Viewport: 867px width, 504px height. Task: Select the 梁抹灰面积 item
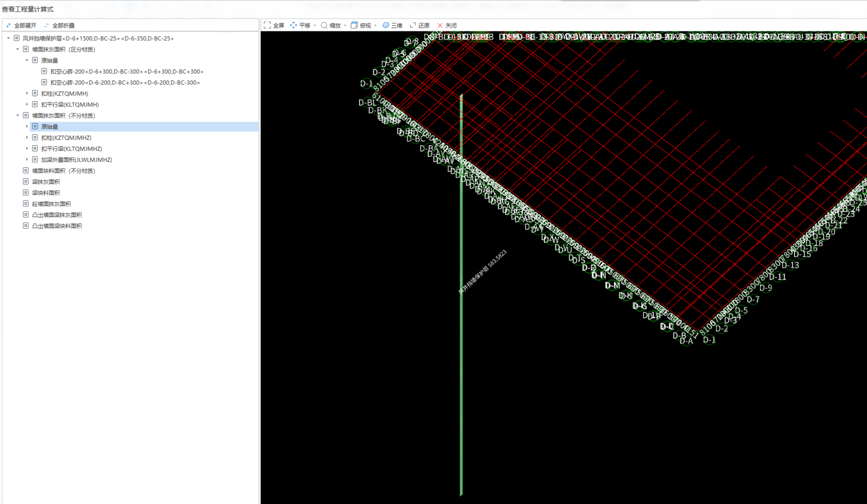point(46,182)
